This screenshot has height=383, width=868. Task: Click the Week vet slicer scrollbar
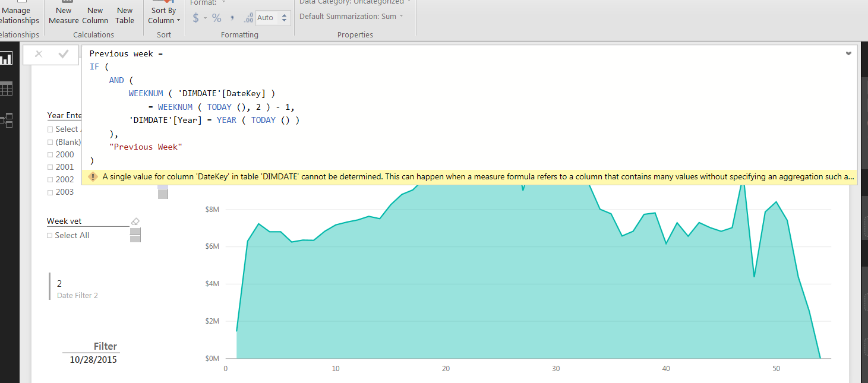135,235
